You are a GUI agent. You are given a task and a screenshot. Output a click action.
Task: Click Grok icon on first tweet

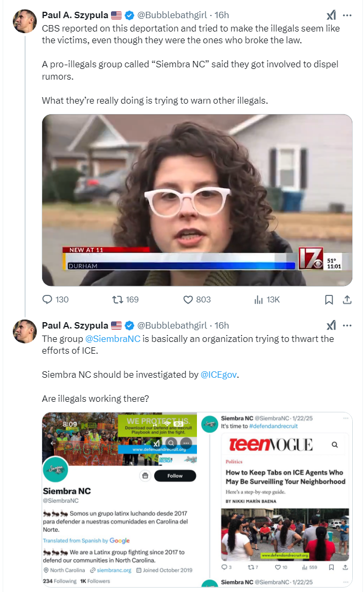[331, 15]
